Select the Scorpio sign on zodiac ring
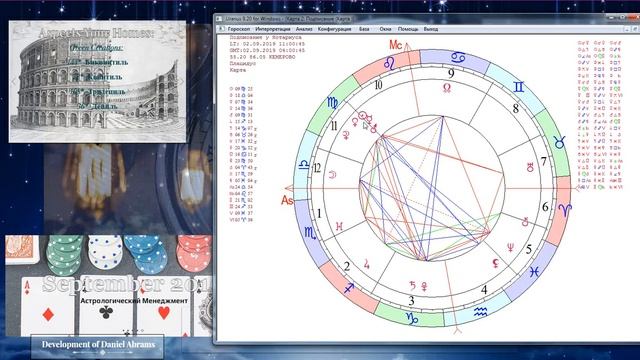 point(310,233)
